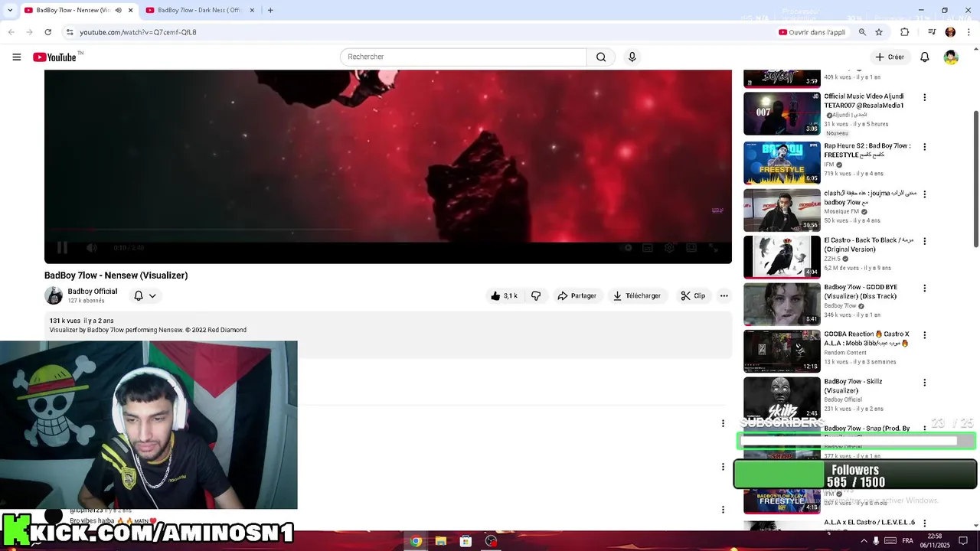Start voice search with the microphone
980x551 pixels.
(632, 57)
